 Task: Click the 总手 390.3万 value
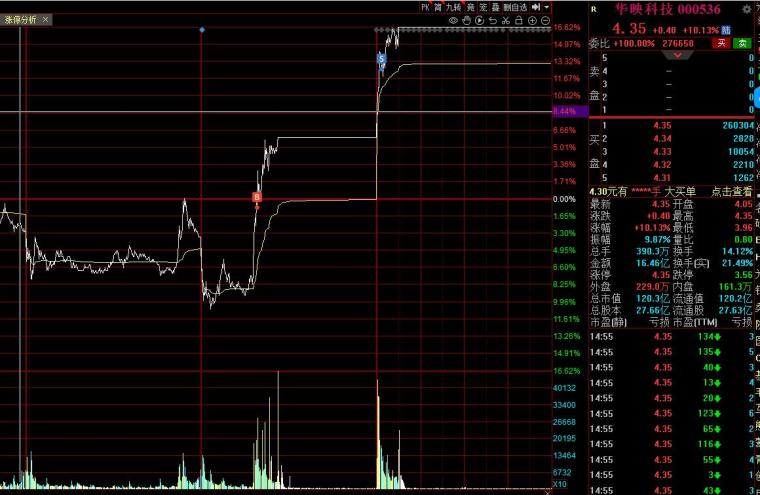click(652, 251)
